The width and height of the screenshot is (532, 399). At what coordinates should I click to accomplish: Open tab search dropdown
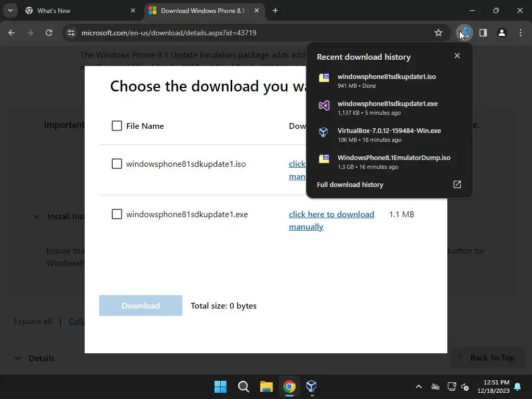10,10
